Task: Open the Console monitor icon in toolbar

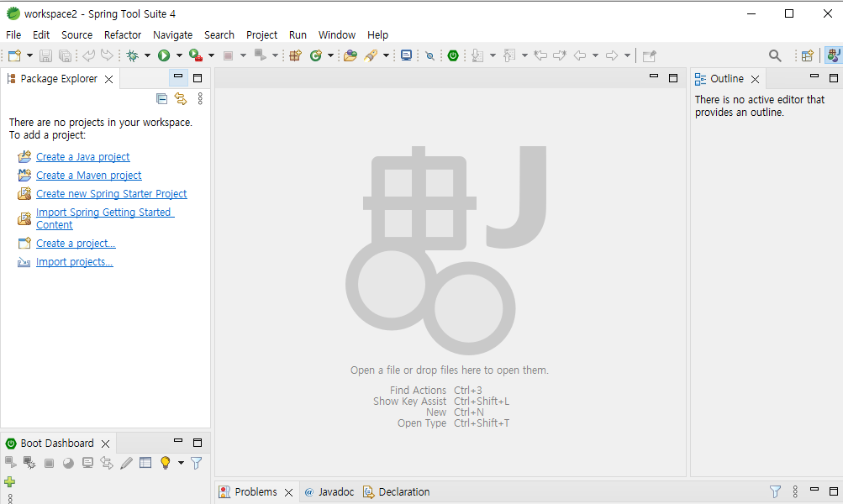Action: pyautogui.click(x=407, y=55)
